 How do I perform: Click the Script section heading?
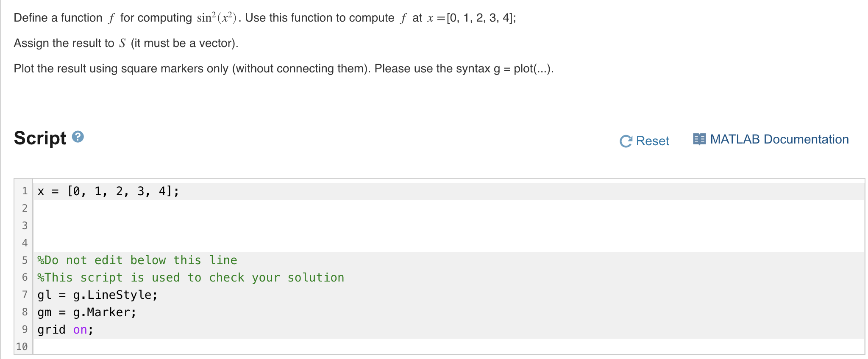(x=40, y=138)
